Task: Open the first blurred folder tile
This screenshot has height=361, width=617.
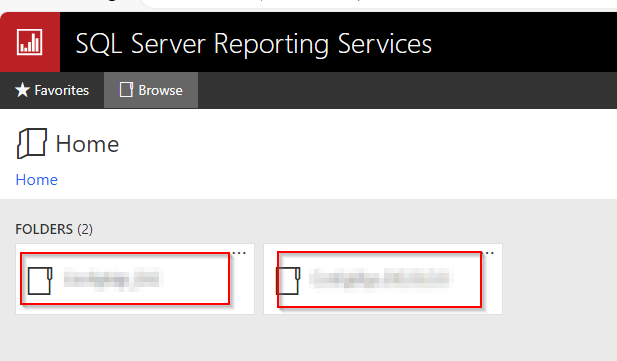Action: tap(135, 279)
